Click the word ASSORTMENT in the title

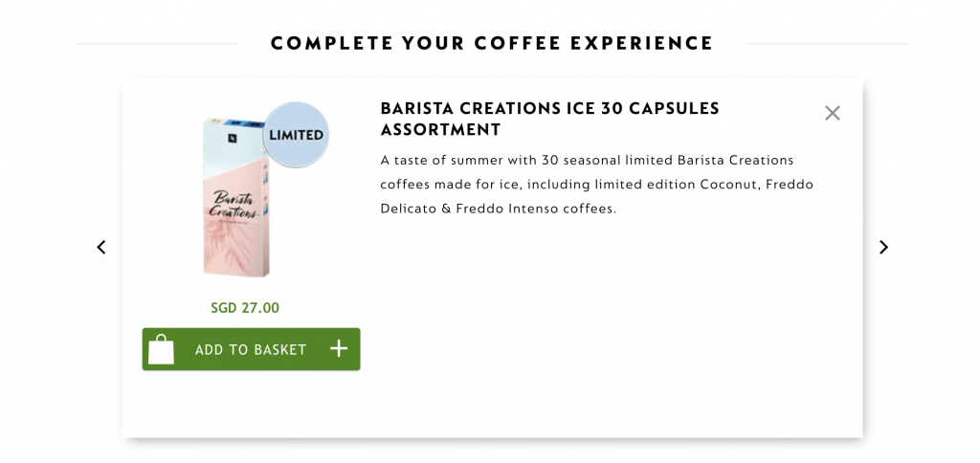tap(441, 130)
